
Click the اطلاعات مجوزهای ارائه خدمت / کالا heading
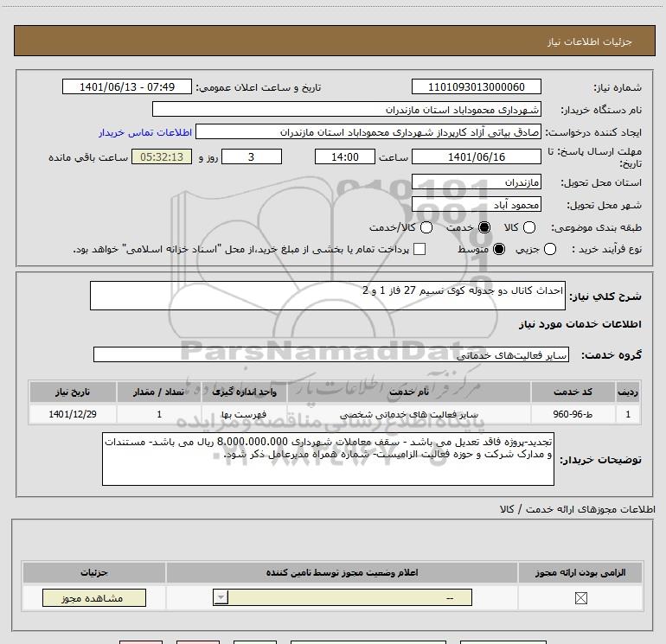pyautogui.click(x=578, y=509)
